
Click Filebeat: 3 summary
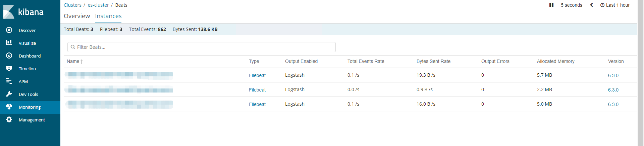[111, 29]
